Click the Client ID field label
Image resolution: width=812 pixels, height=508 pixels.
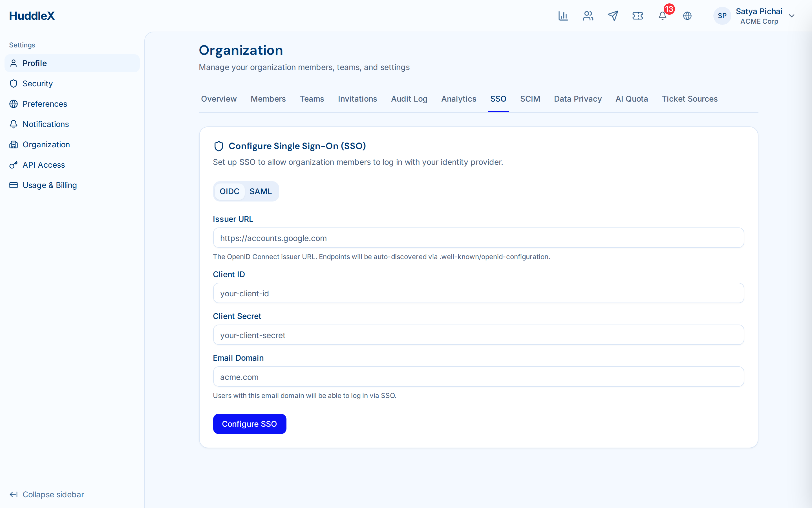point(229,275)
